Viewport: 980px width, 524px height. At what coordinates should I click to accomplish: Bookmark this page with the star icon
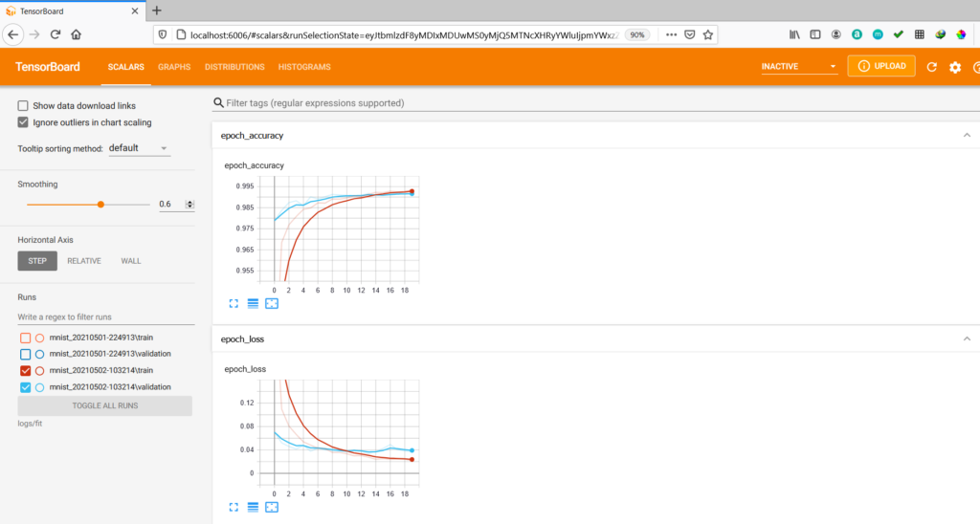click(x=708, y=33)
